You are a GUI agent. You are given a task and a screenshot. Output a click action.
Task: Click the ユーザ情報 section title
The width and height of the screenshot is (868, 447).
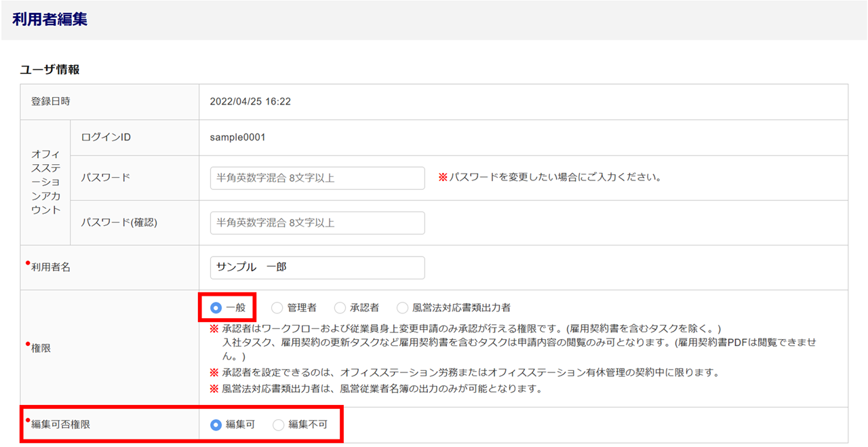pos(50,69)
